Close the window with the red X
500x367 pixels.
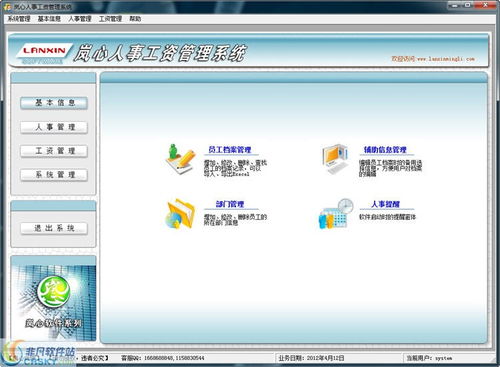tap(485, 5)
